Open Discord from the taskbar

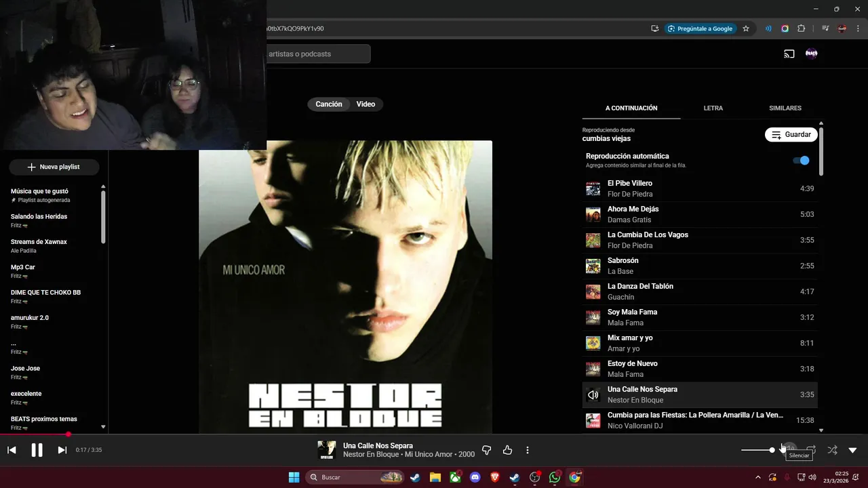click(475, 477)
